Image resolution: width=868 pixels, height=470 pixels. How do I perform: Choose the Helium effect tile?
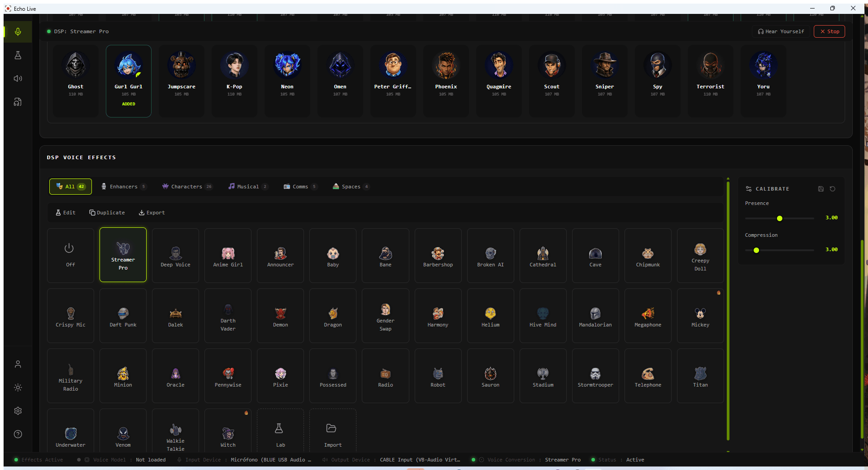point(490,316)
